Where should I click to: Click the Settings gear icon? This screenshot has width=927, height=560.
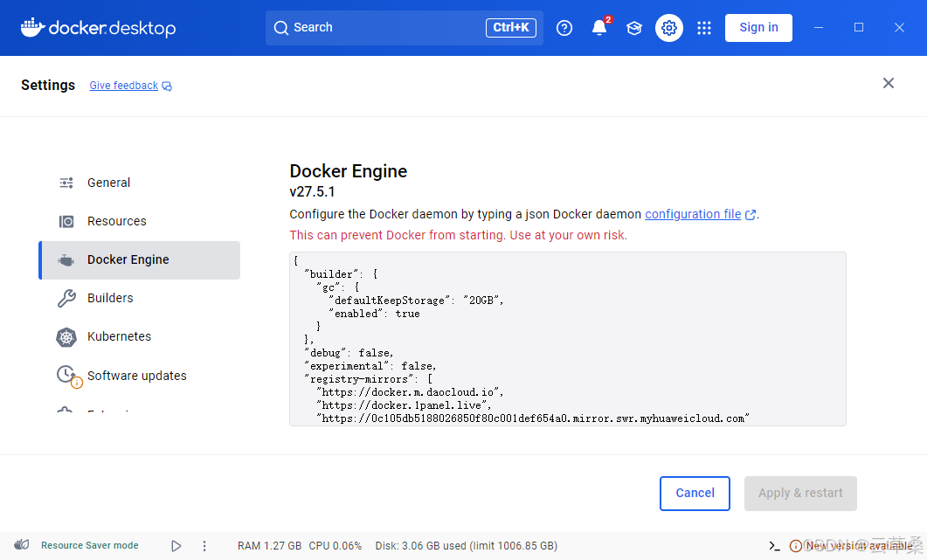coord(669,28)
